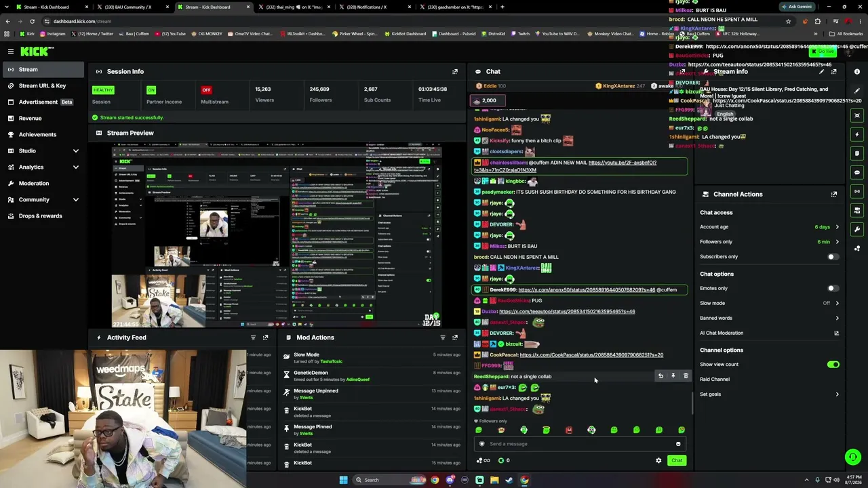Open KickBot Dashboard bookmark
Screen dimensions: 868x488
(x=407, y=34)
